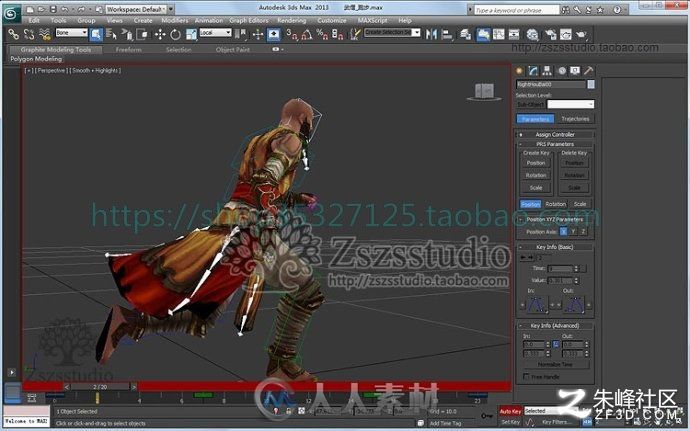Click the keyword search input field

pyautogui.click(x=517, y=10)
